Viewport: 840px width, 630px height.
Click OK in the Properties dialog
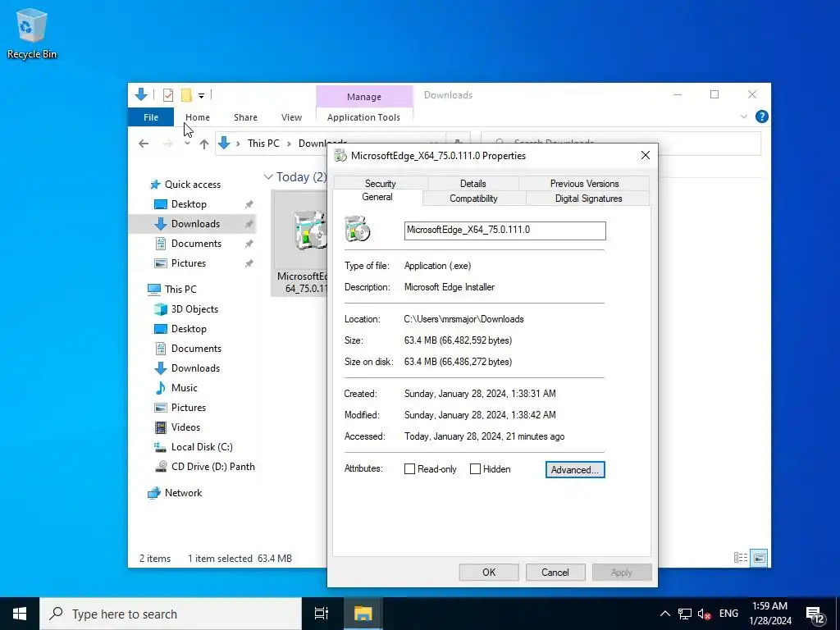point(489,572)
